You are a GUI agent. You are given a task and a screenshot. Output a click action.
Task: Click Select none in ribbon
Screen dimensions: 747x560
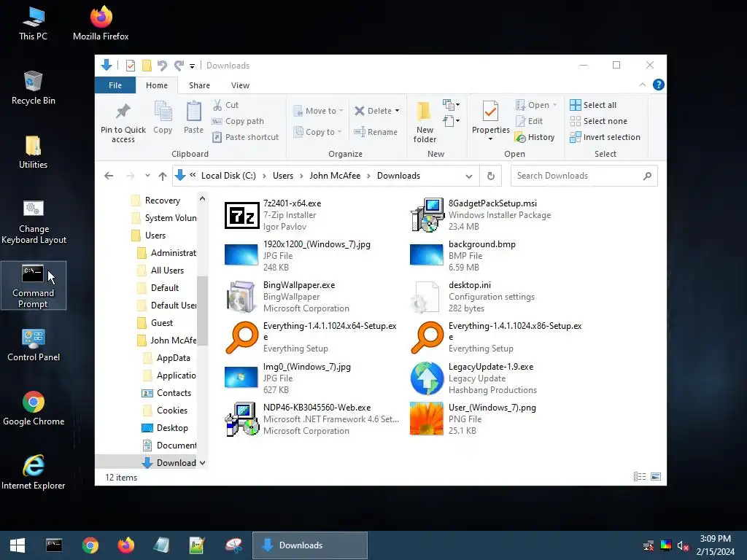pos(599,121)
